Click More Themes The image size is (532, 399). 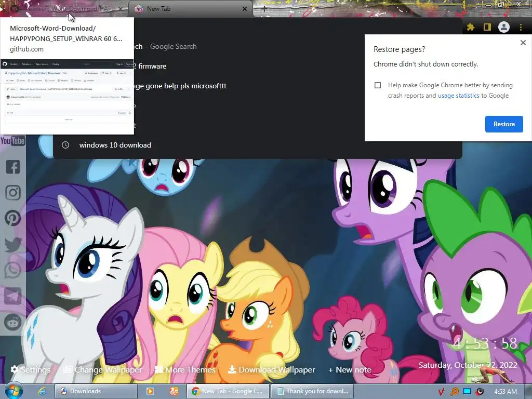click(x=185, y=369)
